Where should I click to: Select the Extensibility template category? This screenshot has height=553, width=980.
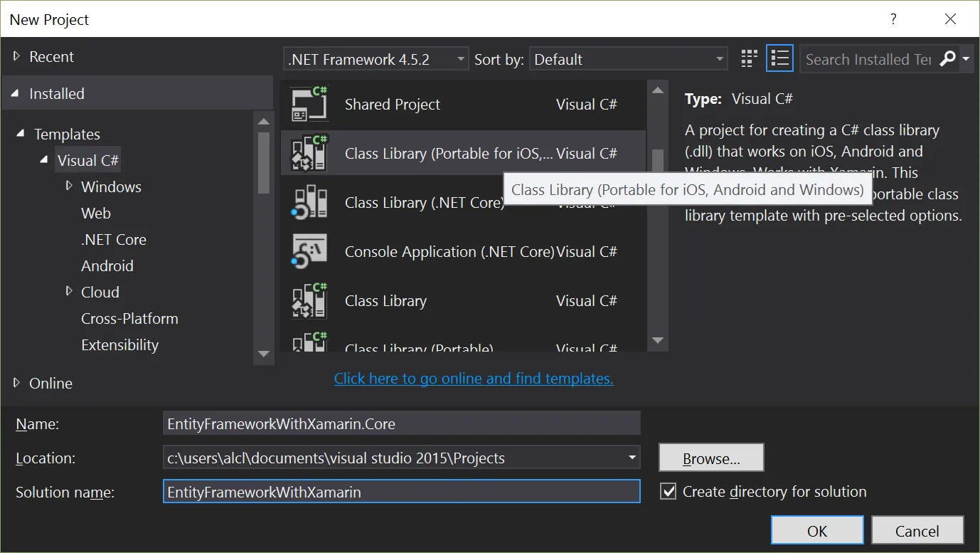click(x=119, y=344)
